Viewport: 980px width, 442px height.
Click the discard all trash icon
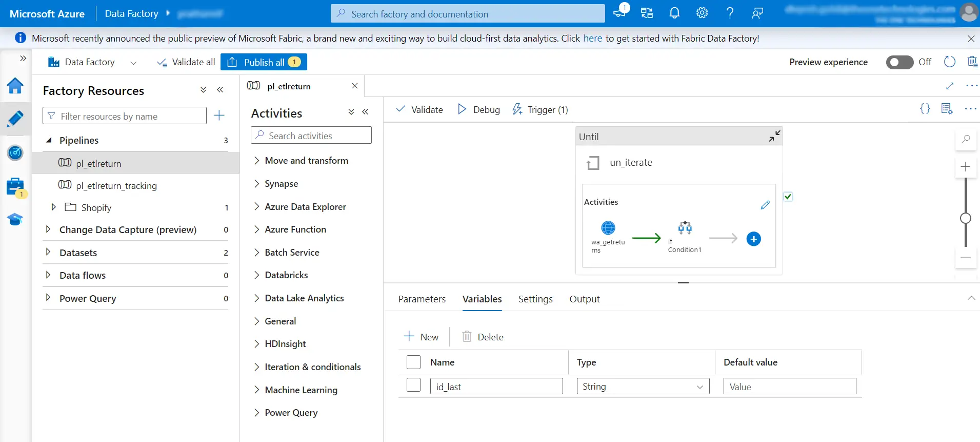(x=972, y=62)
